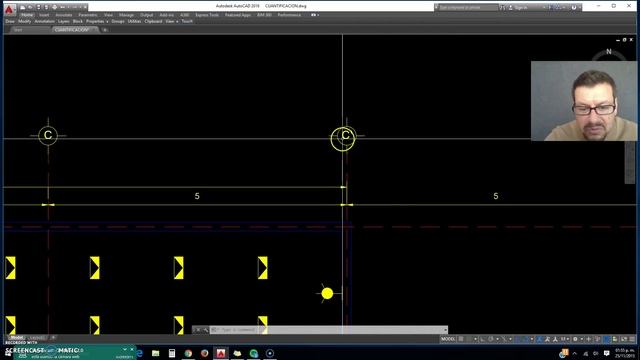Open the Performance ribbon tab
Viewport: 640px width, 360px height.
(289, 15)
